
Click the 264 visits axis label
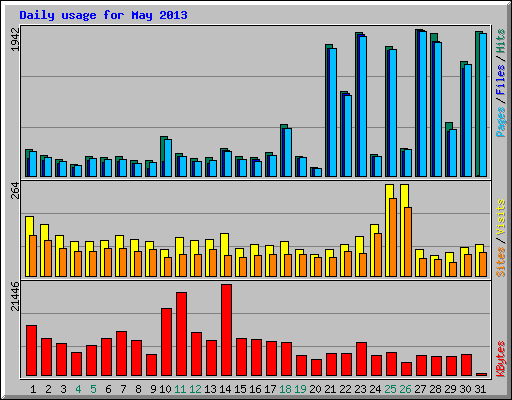tap(15, 191)
